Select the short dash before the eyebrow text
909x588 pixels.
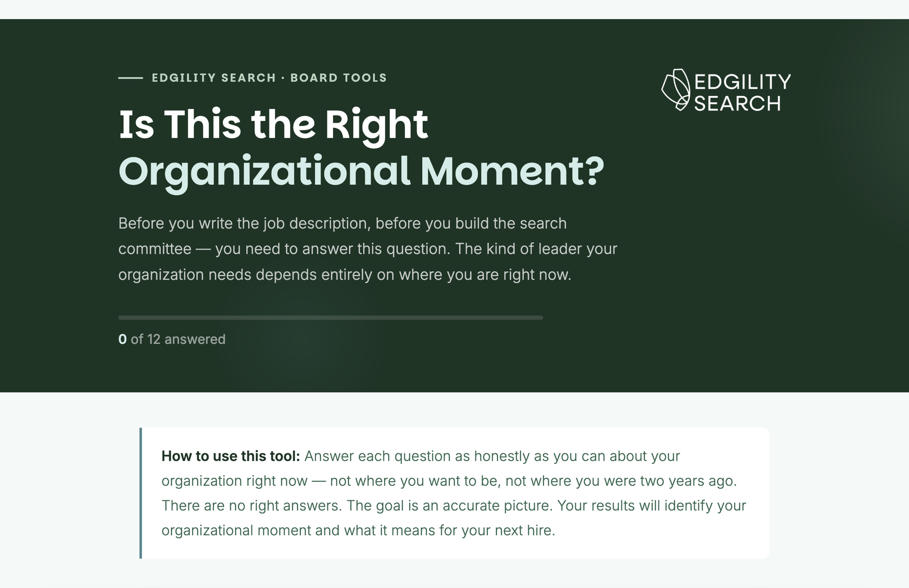coord(130,78)
